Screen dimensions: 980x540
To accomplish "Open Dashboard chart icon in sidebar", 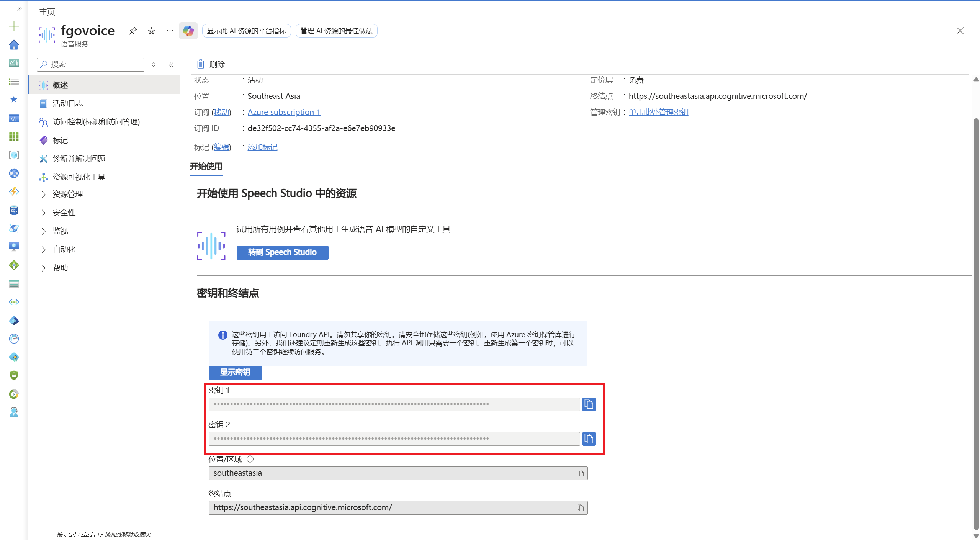I will point(14,63).
